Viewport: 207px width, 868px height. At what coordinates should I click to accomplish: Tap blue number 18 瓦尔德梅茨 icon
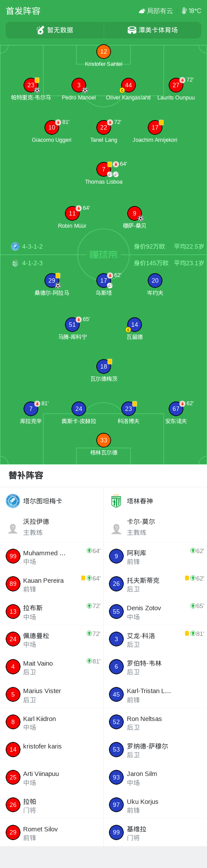point(104,366)
